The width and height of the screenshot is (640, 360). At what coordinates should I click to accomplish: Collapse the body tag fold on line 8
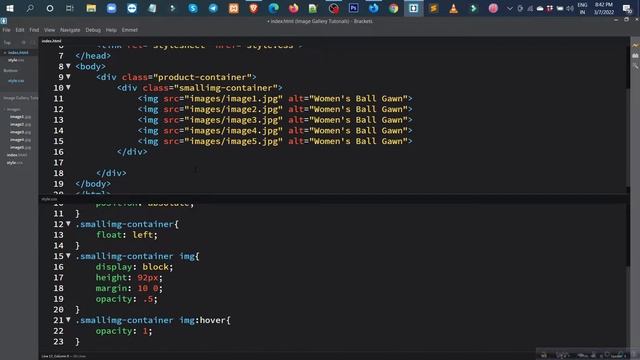click(68, 66)
